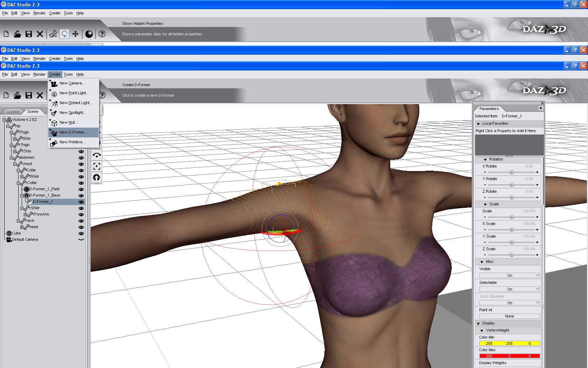Toggle visibility eye for abdomen
The width and height of the screenshot is (588, 368).
point(81,158)
